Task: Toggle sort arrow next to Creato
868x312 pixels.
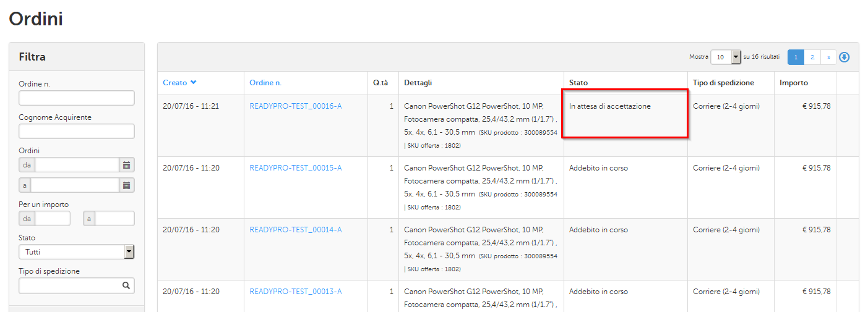Action: coord(194,83)
